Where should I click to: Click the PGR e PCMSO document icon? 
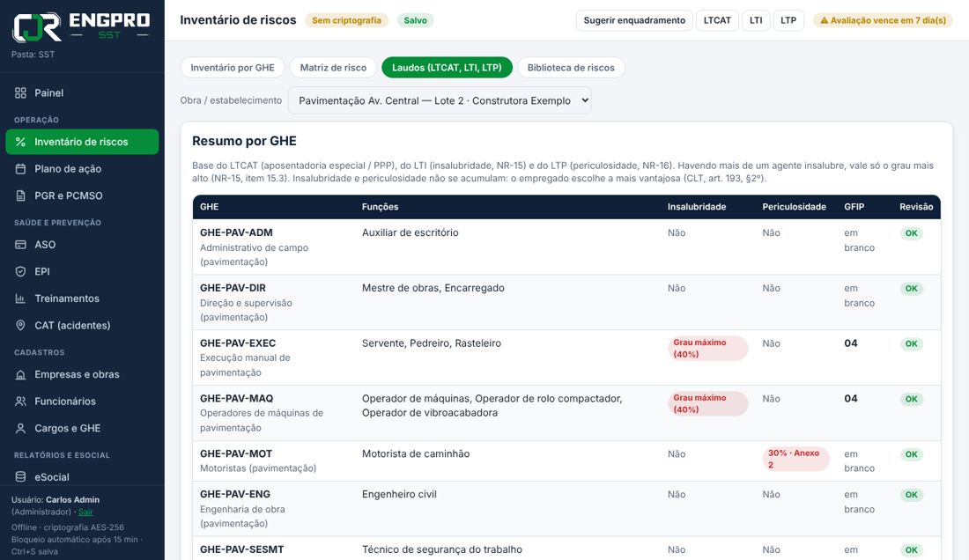click(20, 195)
